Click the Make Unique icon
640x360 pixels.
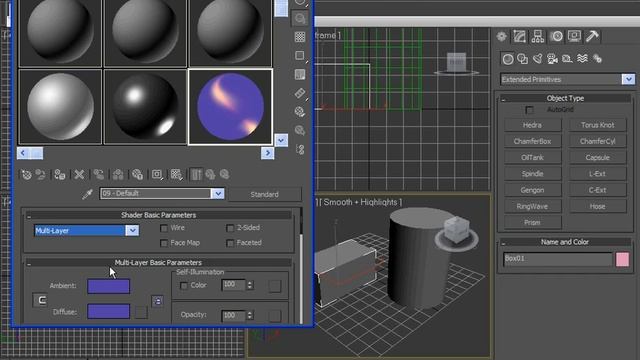point(118,175)
